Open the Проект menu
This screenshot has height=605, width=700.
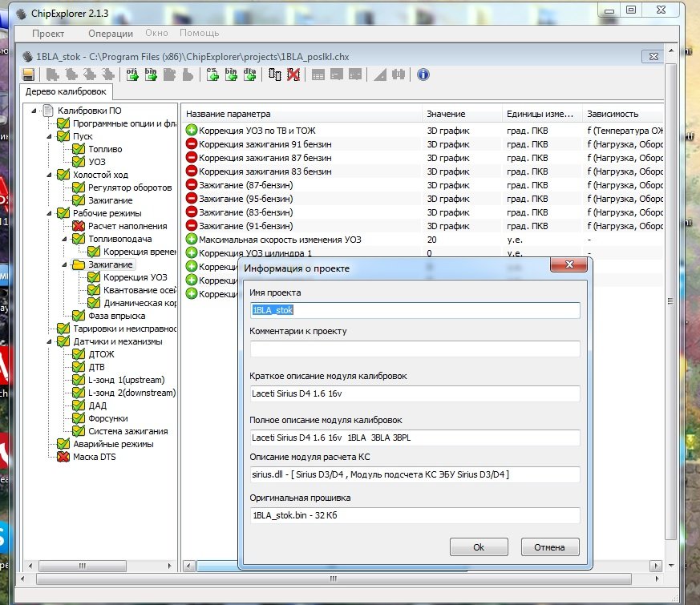click(48, 34)
